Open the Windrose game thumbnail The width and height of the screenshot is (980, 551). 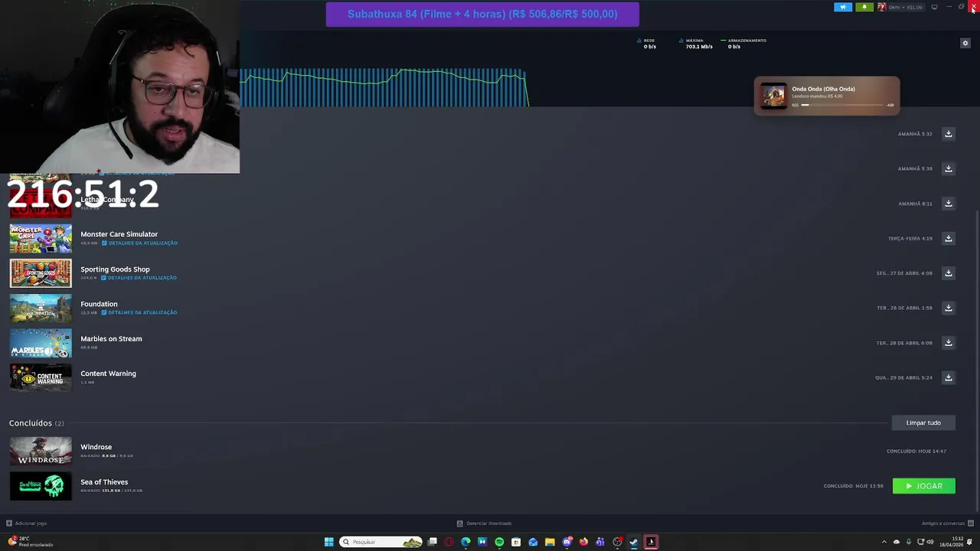[41, 451]
